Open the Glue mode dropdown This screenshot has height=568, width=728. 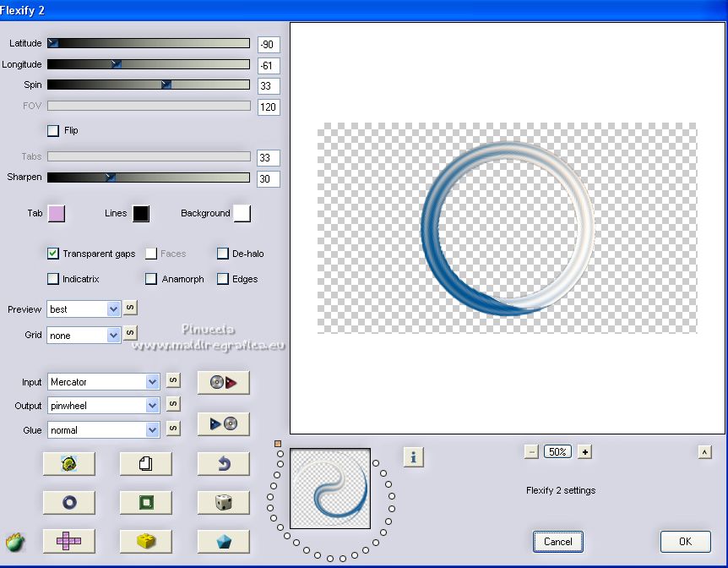coord(104,430)
